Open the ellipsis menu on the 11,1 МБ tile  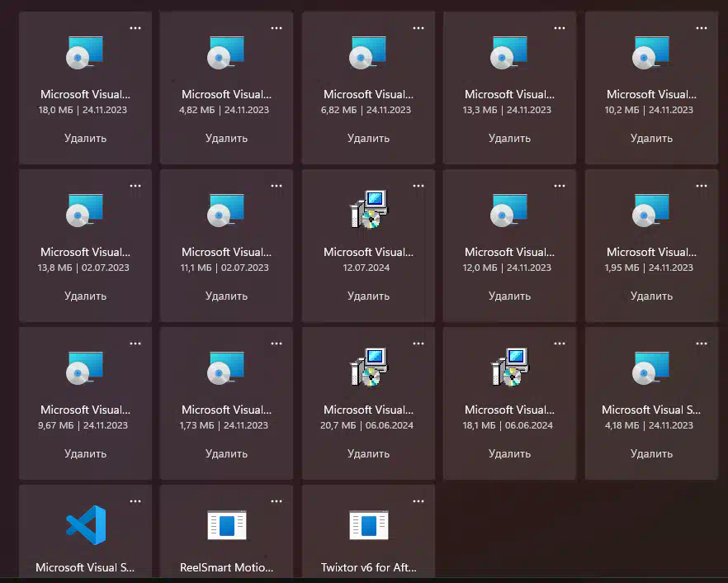pos(277,186)
